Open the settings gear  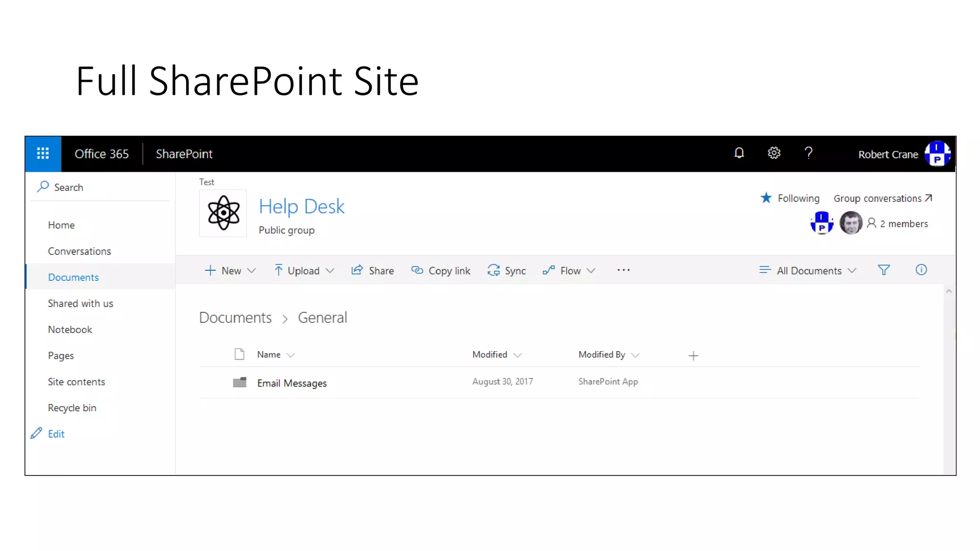click(774, 153)
